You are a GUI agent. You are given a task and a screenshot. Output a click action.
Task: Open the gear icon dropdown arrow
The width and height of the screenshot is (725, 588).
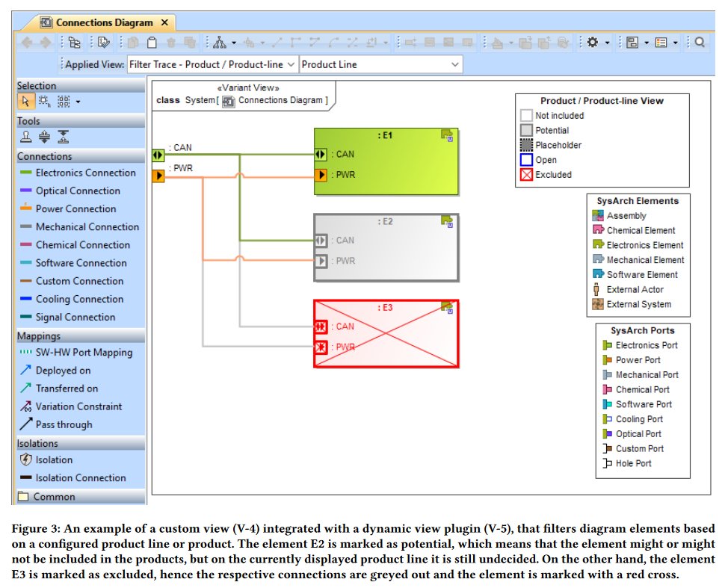click(607, 43)
